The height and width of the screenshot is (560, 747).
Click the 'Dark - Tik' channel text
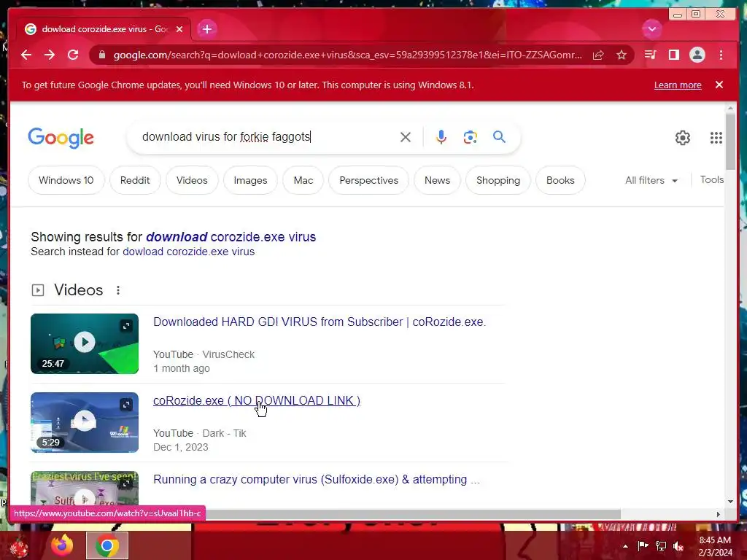[224, 433]
